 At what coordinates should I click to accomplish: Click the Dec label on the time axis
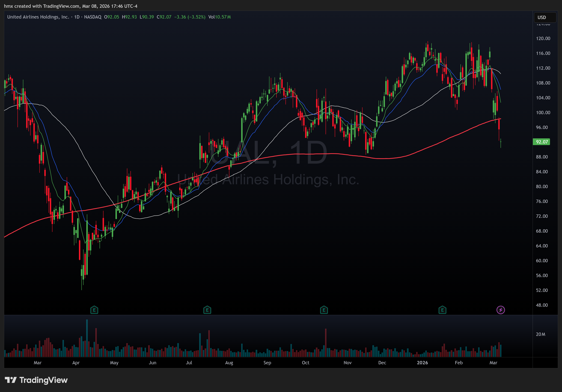[x=382, y=363]
